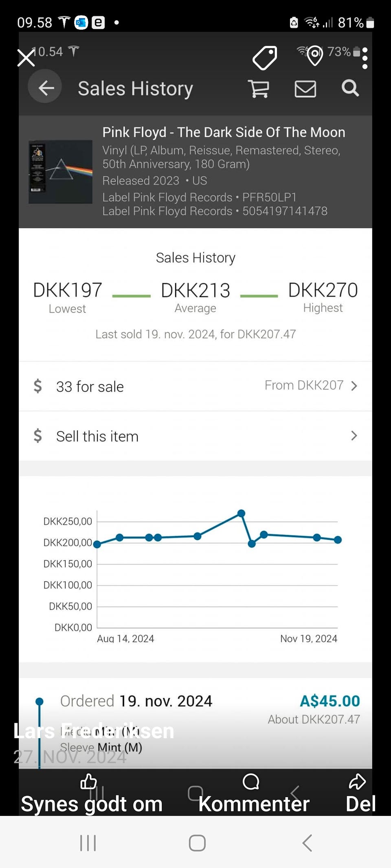Tap the search magnifier icon
391x868 pixels.
350,88
